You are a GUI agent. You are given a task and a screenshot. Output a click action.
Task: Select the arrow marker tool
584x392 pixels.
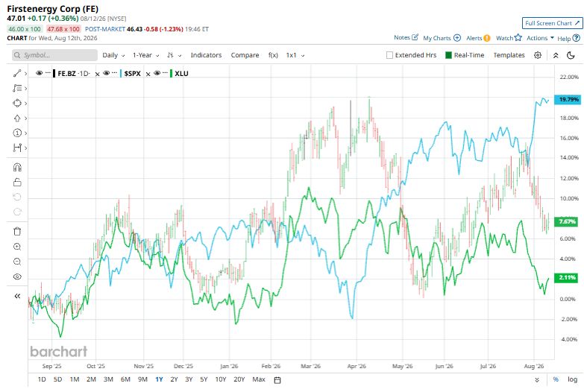point(17,118)
